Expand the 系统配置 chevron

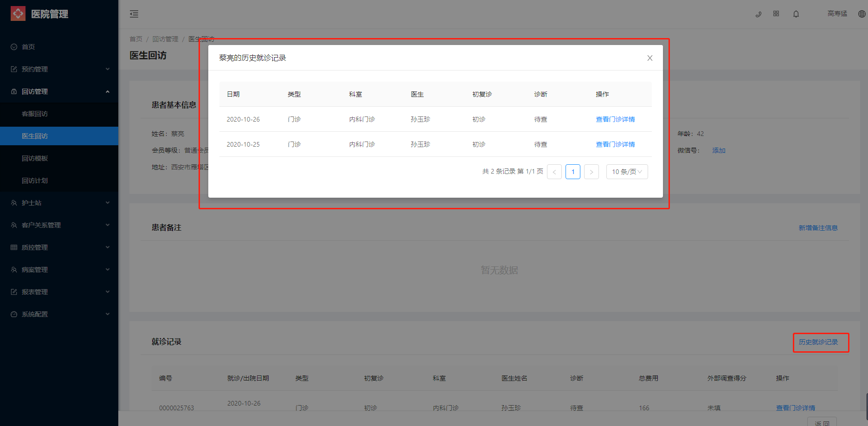tap(108, 314)
